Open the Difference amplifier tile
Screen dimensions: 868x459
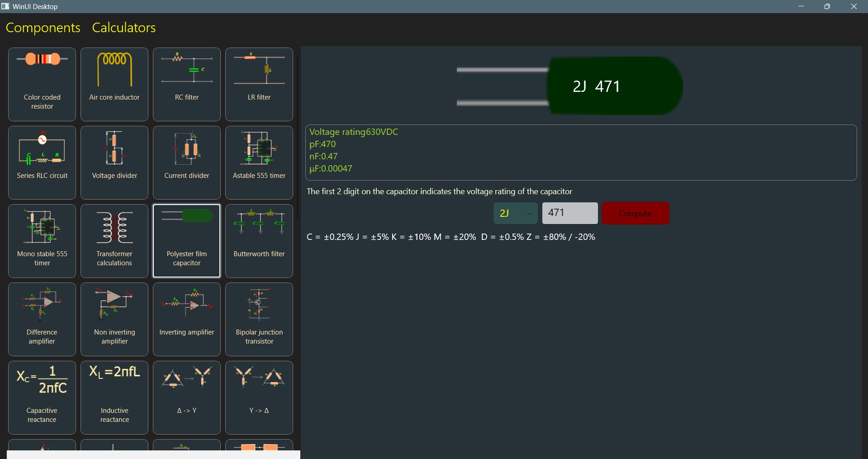click(42, 319)
